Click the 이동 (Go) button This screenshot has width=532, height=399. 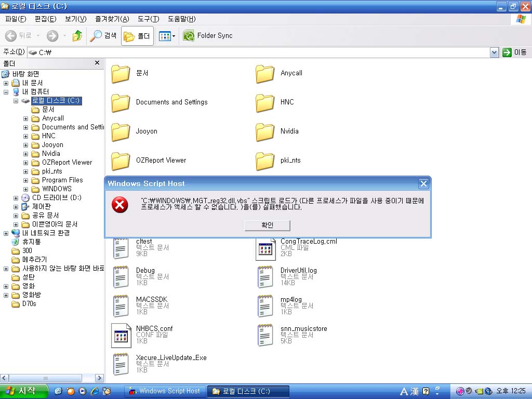pyautogui.click(x=515, y=52)
